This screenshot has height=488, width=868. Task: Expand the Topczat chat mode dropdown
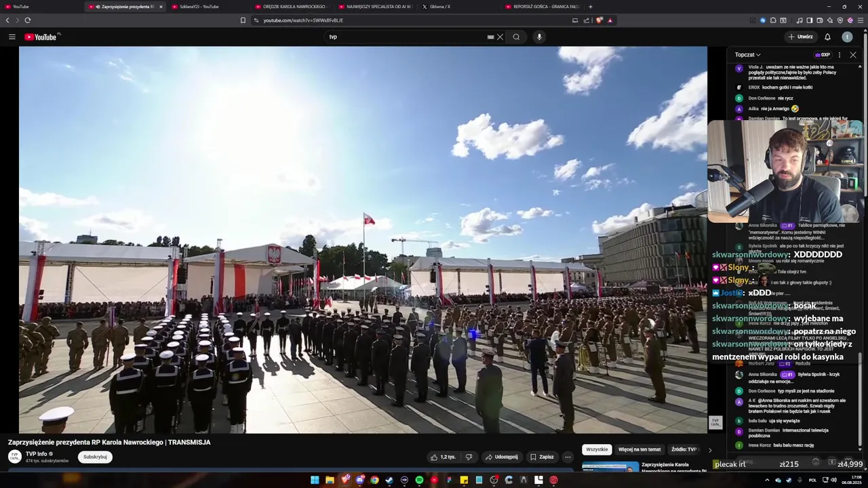[x=747, y=55]
